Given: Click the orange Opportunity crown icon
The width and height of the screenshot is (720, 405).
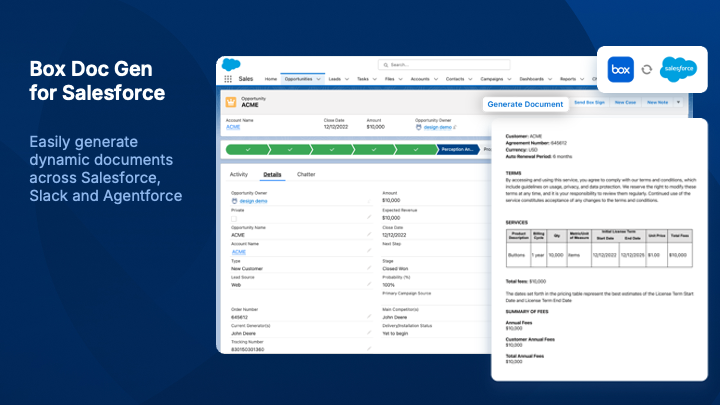Looking at the screenshot, I should [230, 101].
